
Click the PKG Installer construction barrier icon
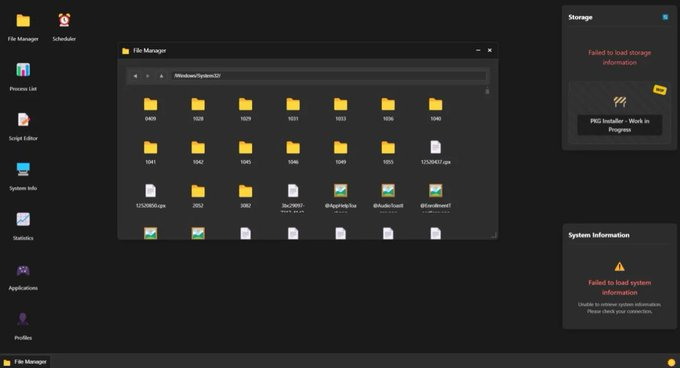coord(619,102)
